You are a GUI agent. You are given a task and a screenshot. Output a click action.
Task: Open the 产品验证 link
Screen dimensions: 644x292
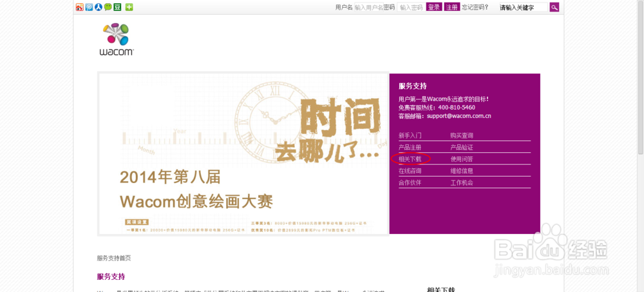click(462, 147)
